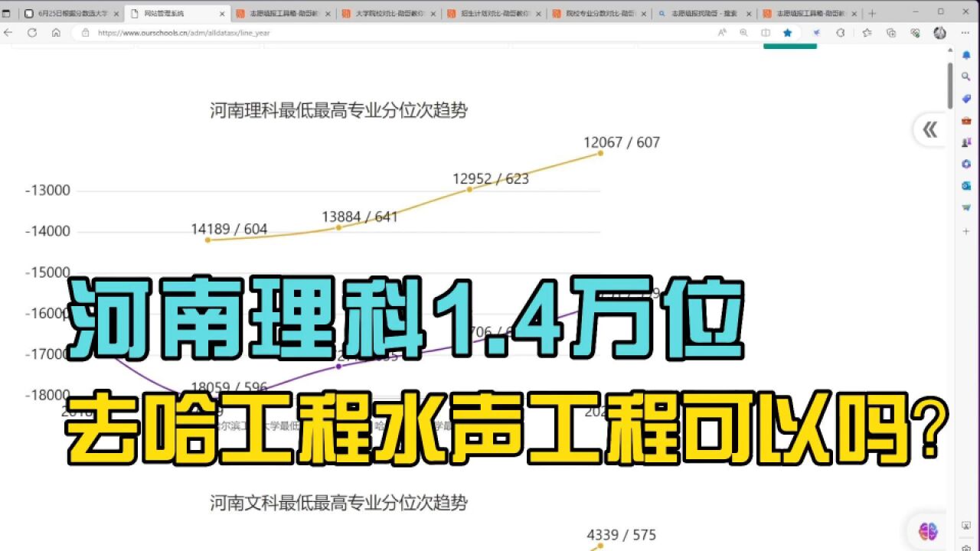Click data point 13884 / 641 on chart
The width and height of the screenshot is (980, 551).
(338, 227)
